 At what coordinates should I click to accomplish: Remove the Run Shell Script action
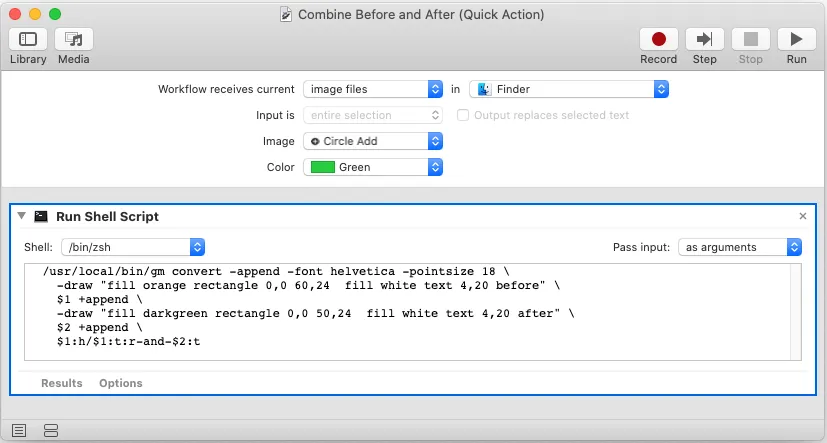click(x=803, y=216)
